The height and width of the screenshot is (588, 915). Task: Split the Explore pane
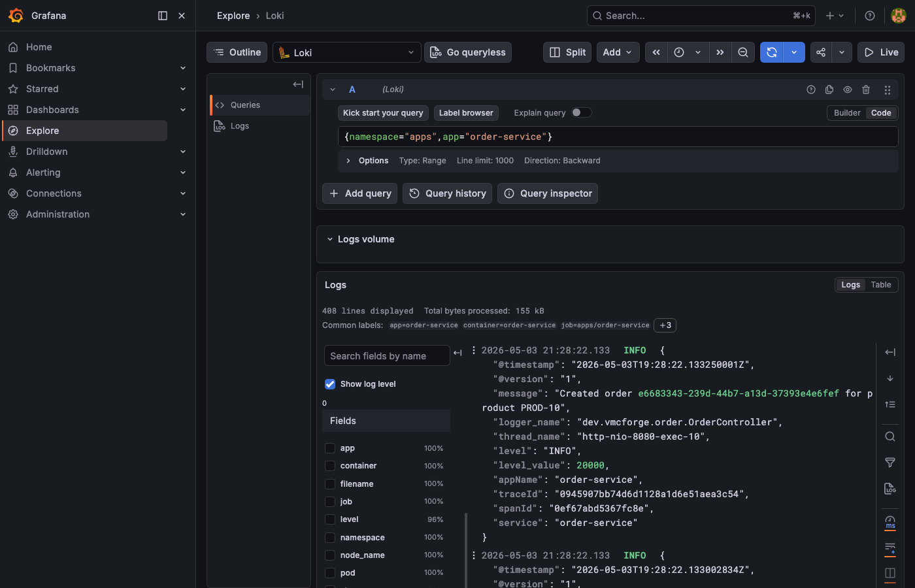point(567,52)
